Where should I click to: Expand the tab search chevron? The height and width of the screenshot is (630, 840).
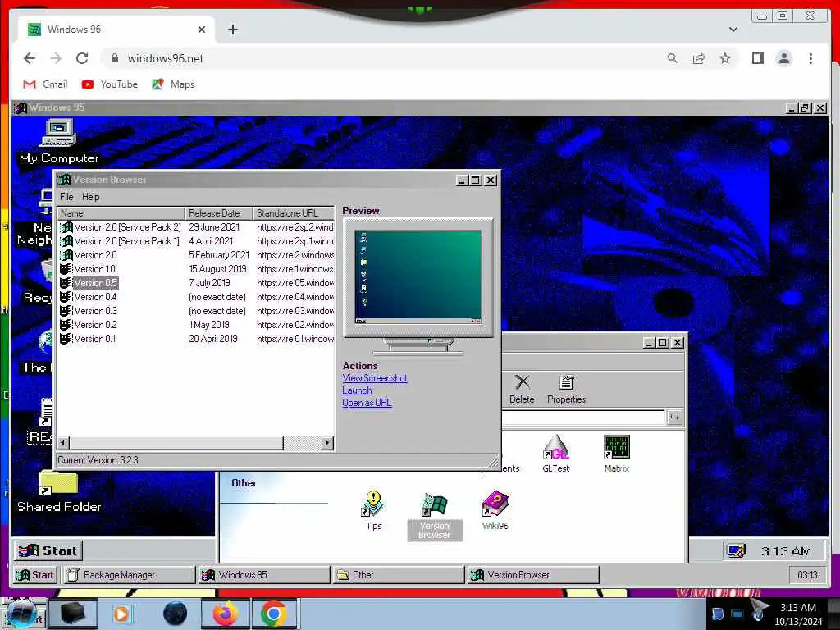pos(733,30)
